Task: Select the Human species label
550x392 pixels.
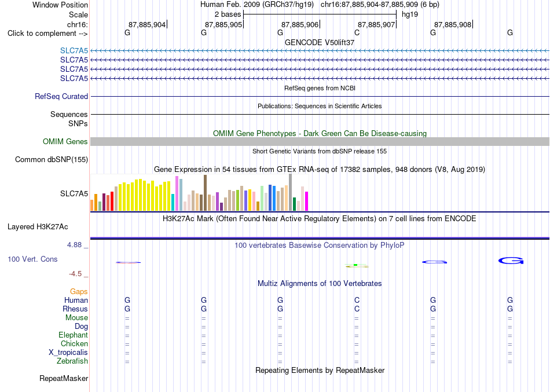Action: (x=76, y=300)
